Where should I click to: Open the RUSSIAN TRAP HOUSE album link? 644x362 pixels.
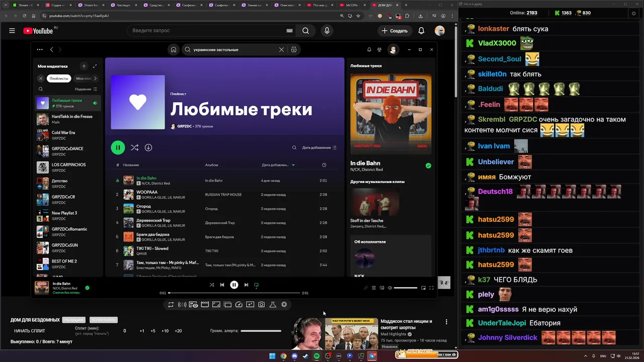click(223, 195)
